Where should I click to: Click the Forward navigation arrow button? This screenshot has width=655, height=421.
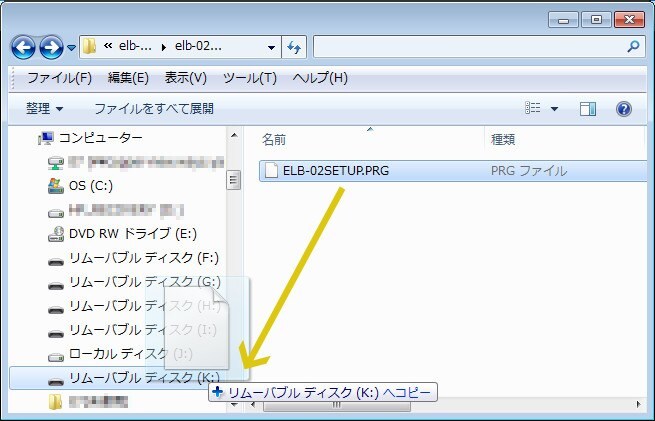tap(51, 47)
